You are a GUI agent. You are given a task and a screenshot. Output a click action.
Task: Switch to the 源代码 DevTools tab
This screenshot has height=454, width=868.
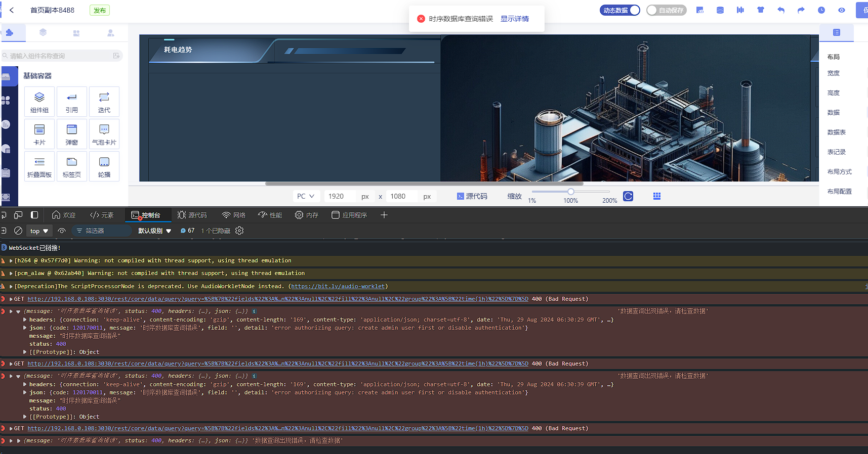tap(192, 215)
